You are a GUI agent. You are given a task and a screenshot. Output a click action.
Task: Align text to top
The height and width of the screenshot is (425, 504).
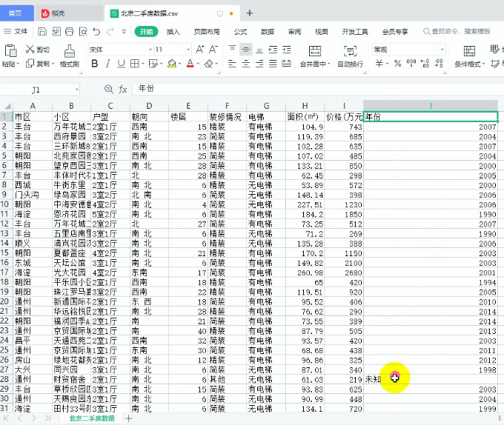(x=232, y=50)
